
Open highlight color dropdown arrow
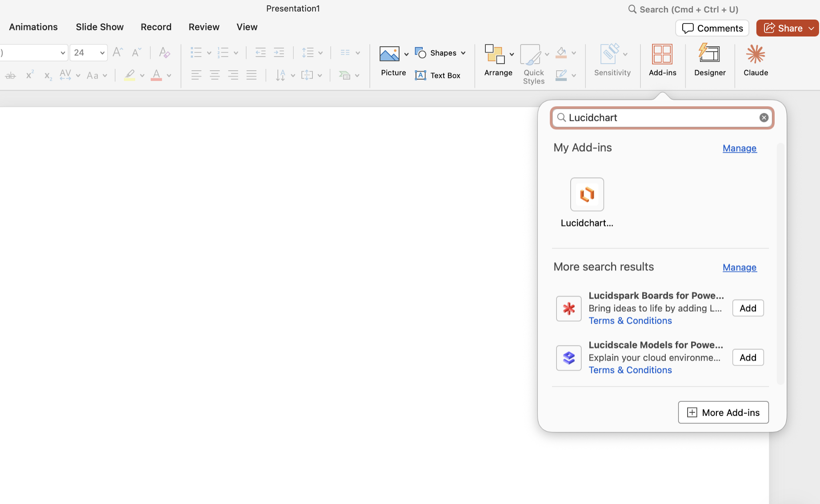142,76
